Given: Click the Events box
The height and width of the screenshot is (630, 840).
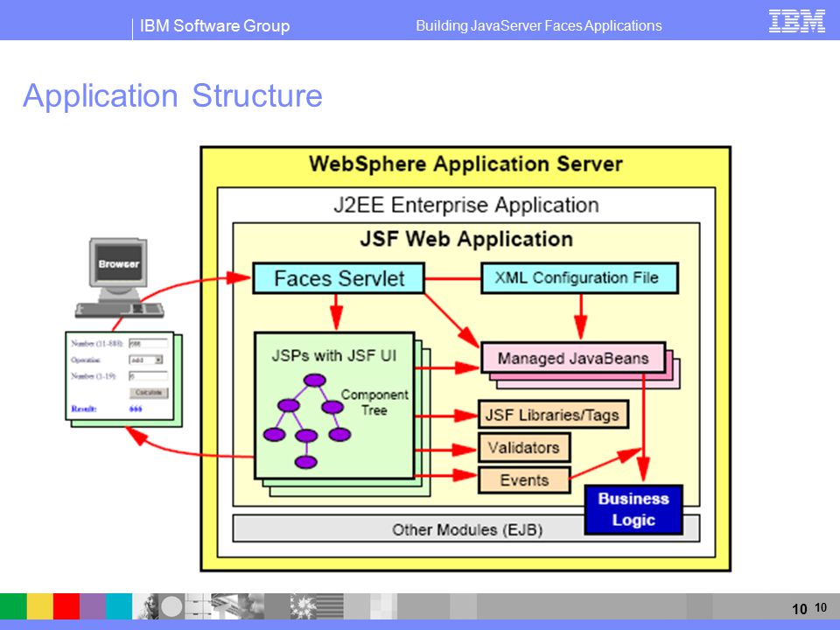Looking at the screenshot, I should [x=524, y=480].
